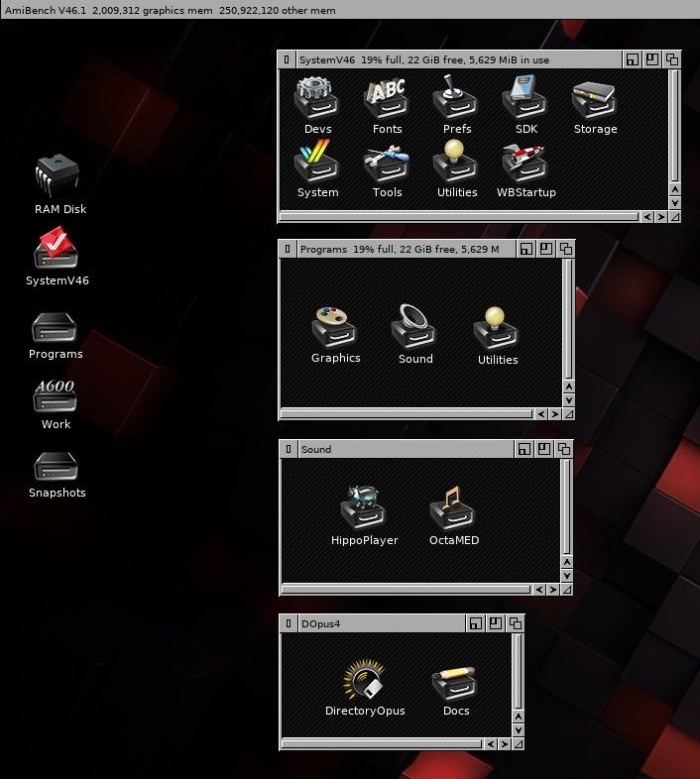
Task: Close the SystemV46 window
Action: [x=287, y=59]
